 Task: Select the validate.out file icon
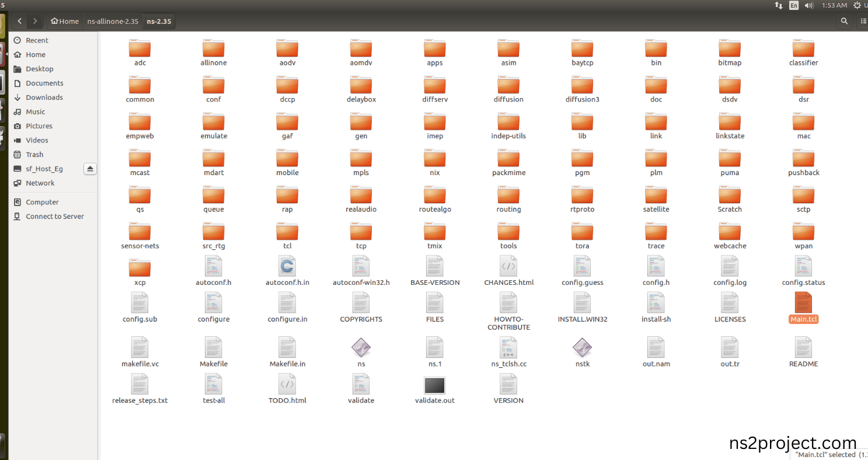tap(434, 385)
